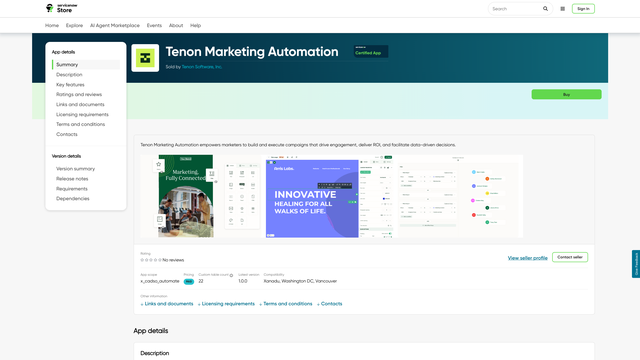Viewport: 640px width, 360px height.
Task: Click the Give Feedback side tab
Action: point(636,264)
